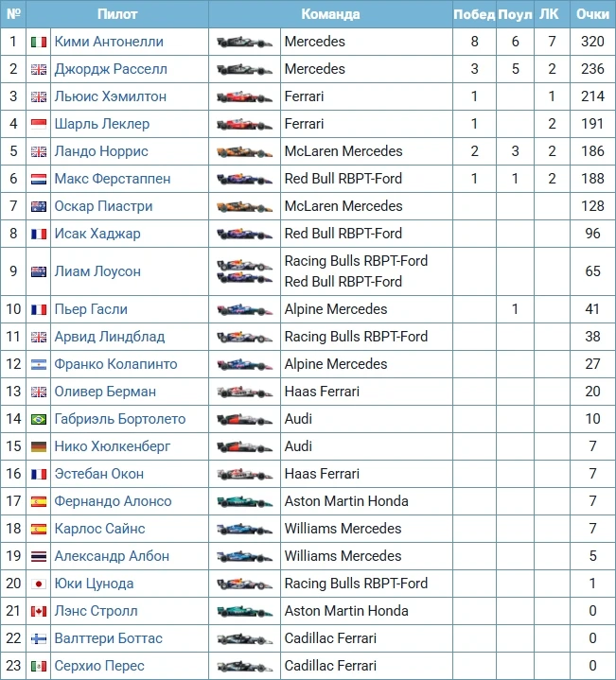The image size is (616, 680).
Task: Sort by the Побед column header
Action: click(474, 14)
